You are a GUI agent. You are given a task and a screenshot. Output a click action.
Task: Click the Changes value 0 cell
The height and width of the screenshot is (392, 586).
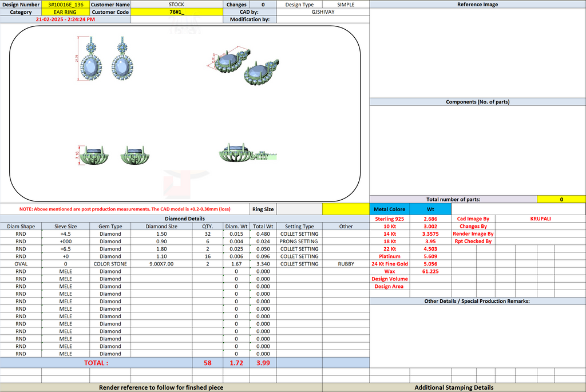(x=263, y=5)
